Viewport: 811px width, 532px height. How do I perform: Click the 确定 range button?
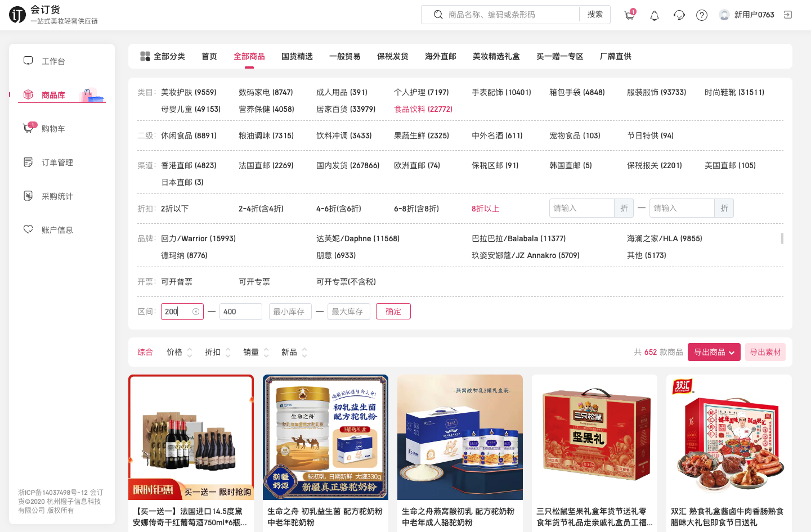[393, 312]
